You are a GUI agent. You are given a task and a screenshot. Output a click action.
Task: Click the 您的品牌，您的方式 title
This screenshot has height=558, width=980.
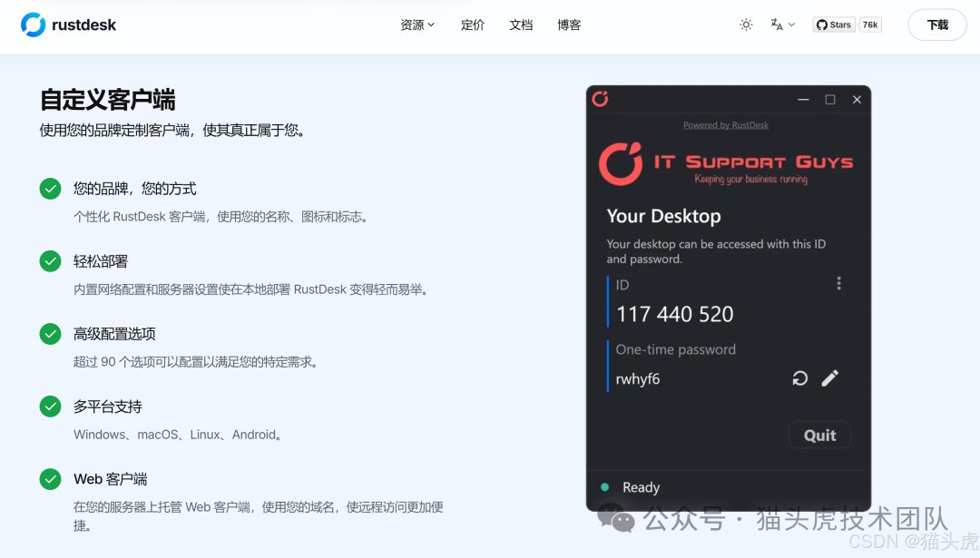[x=135, y=189]
